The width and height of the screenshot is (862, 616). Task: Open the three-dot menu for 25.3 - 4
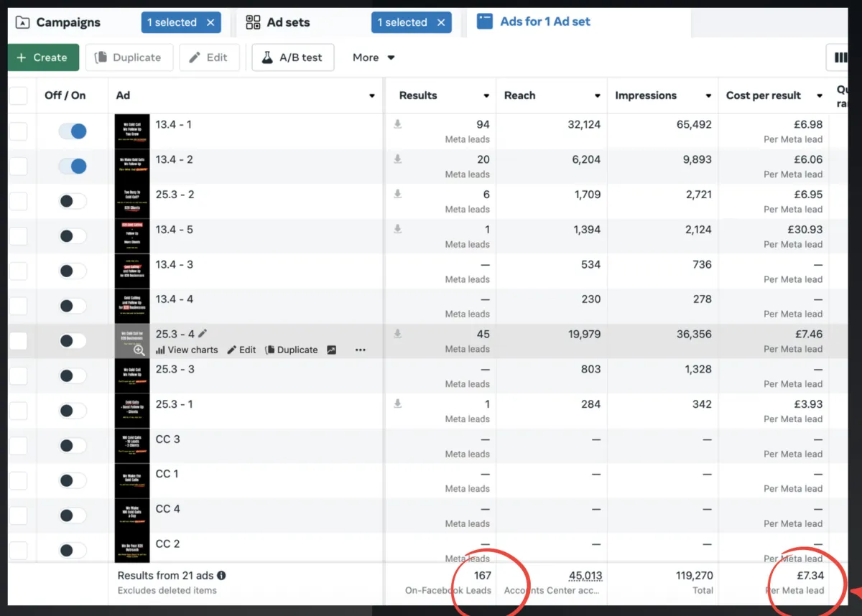[361, 350]
